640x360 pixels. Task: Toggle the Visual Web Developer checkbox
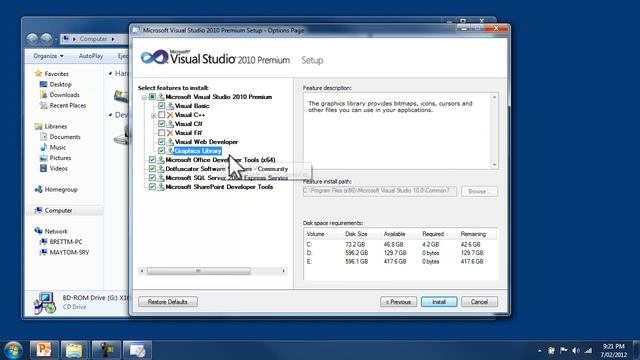coord(162,142)
